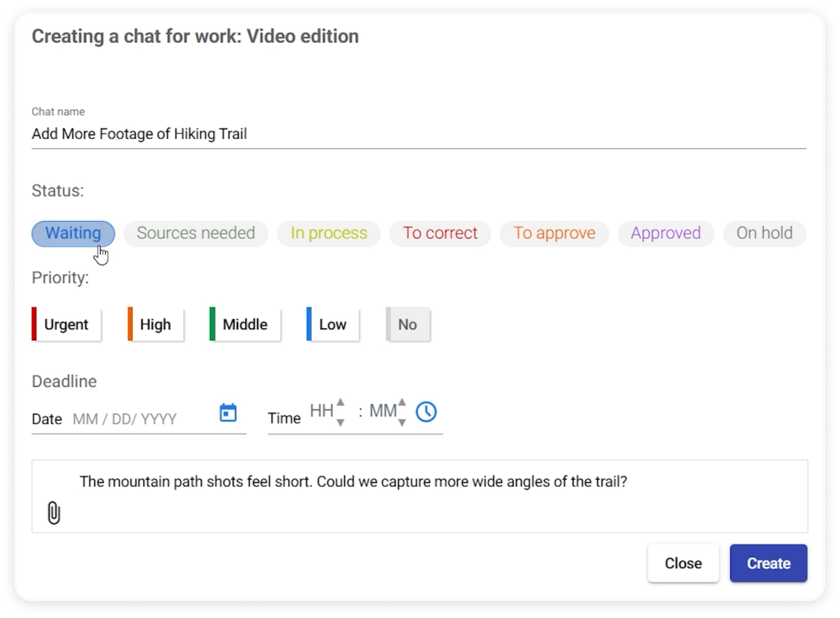The height and width of the screenshot is (618, 840).
Task: Increase the deadline hours with up arrow
Action: coord(341,402)
